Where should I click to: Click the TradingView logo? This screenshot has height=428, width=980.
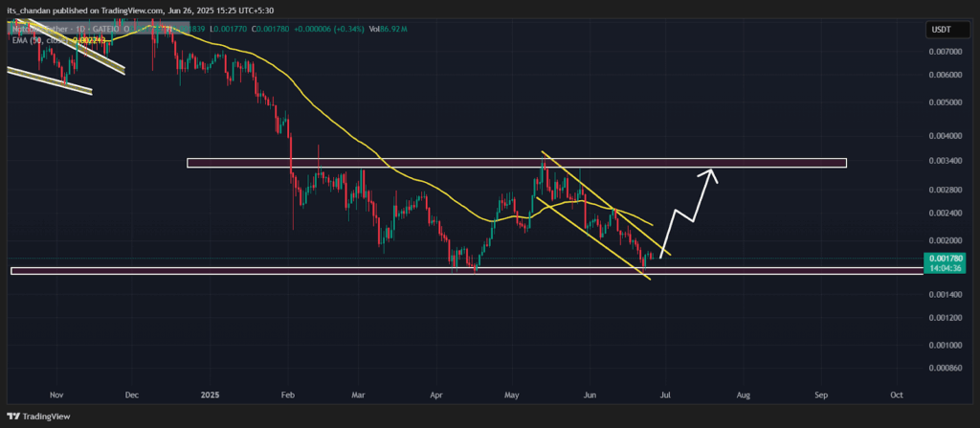click(x=38, y=417)
